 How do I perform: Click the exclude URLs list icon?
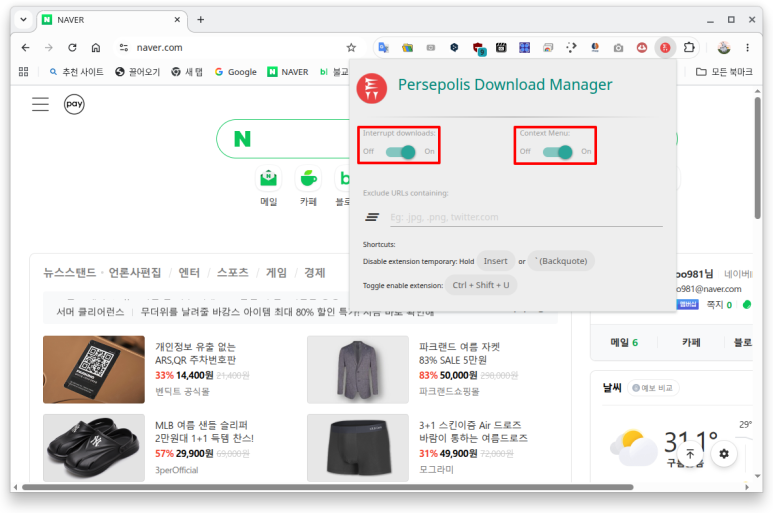click(x=372, y=217)
